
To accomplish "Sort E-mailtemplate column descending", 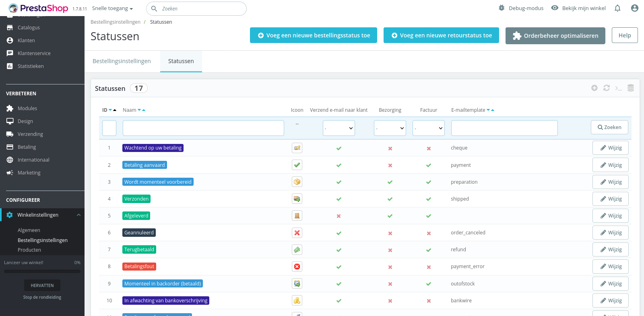I will [488, 110].
